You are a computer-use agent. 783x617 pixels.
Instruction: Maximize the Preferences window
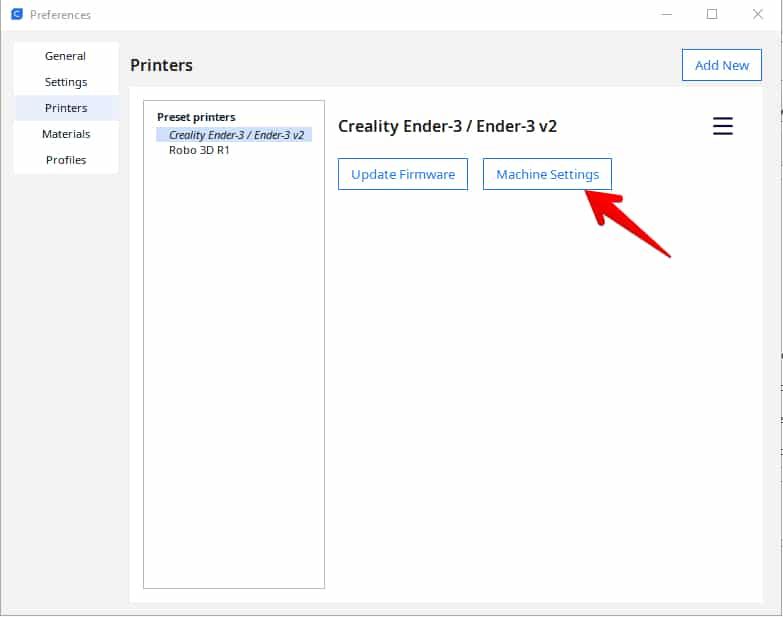pos(712,15)
